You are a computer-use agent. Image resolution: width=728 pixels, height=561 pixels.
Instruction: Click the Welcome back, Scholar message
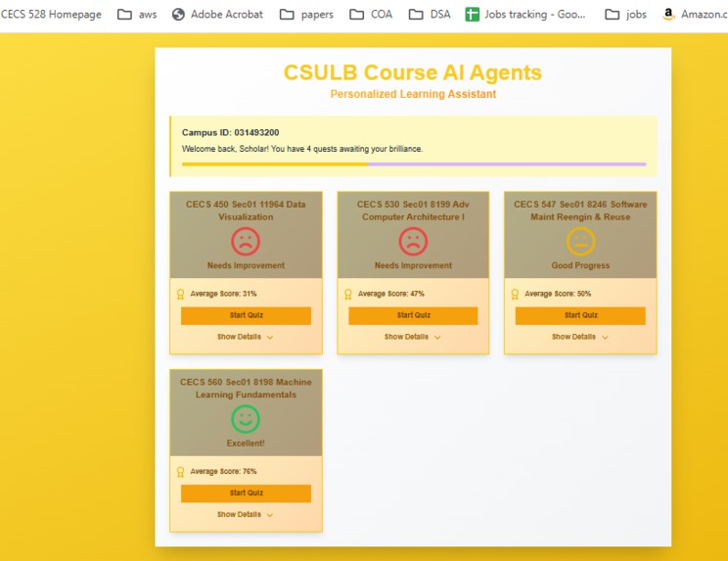(x=302, y=149)
